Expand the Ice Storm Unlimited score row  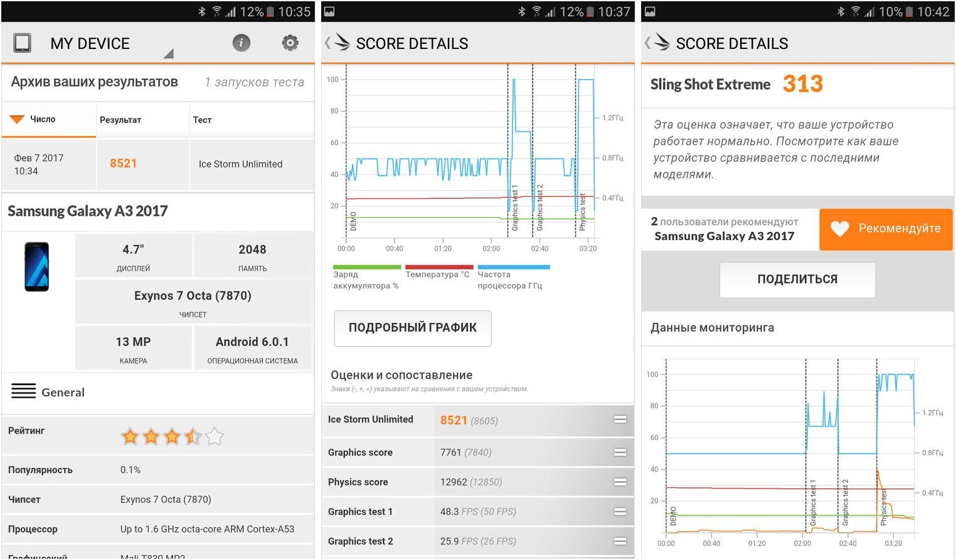pyautogui.click(x=620, y=420)
